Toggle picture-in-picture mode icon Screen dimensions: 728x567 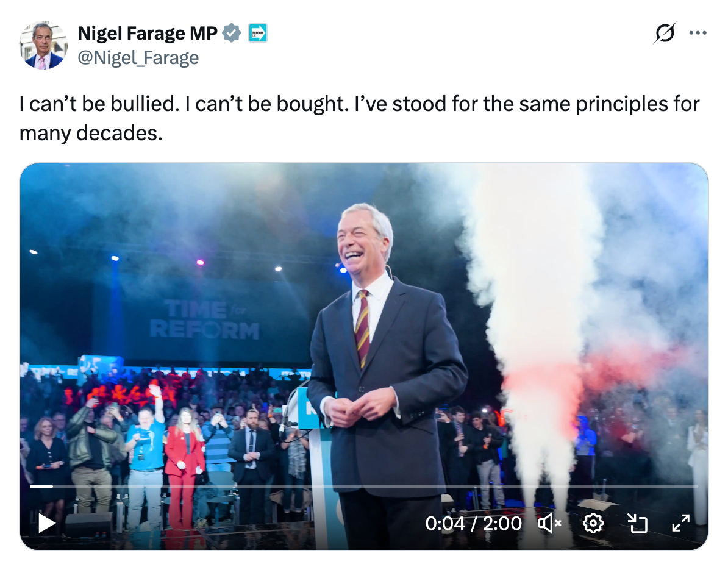[x=637, y=523]
